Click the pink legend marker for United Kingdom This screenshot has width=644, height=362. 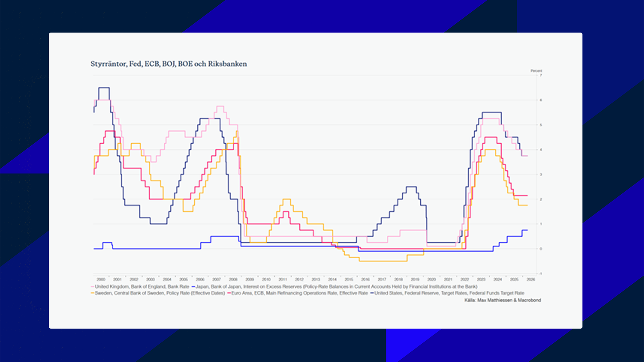point(93,287)
